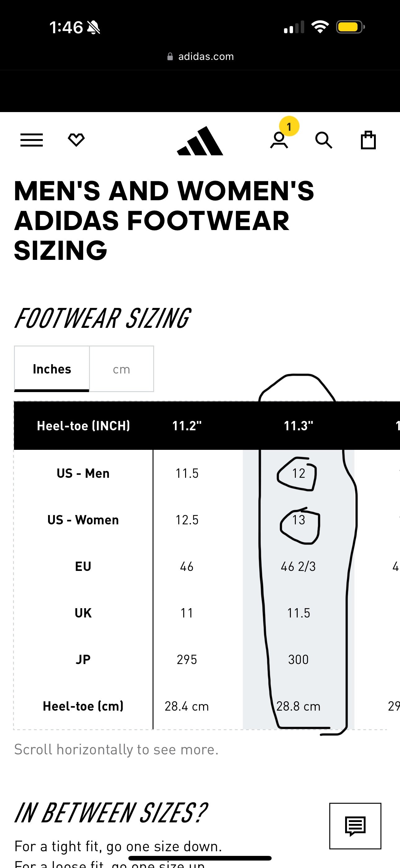Open the chat feedback icon
The height and width of the screenshot is (868, 400).
(x=355, y=826)
